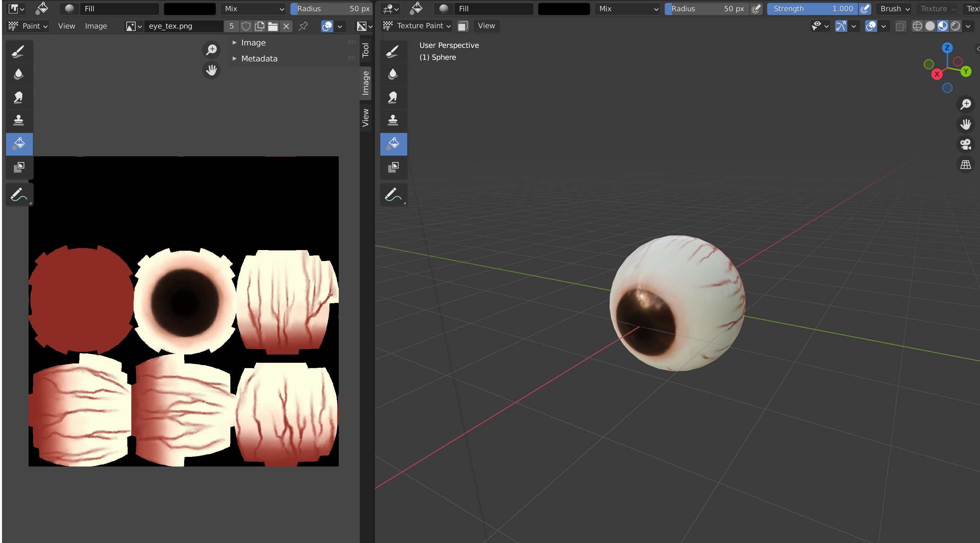Click the Strength slider in the viewport header
The image size is (980, 543).
click(812, 9)
